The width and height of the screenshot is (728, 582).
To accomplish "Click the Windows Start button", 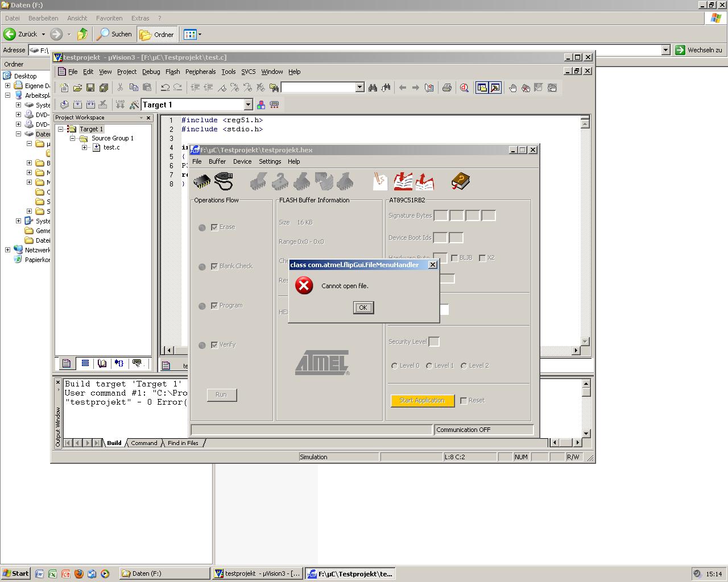I will click(16, 573).
